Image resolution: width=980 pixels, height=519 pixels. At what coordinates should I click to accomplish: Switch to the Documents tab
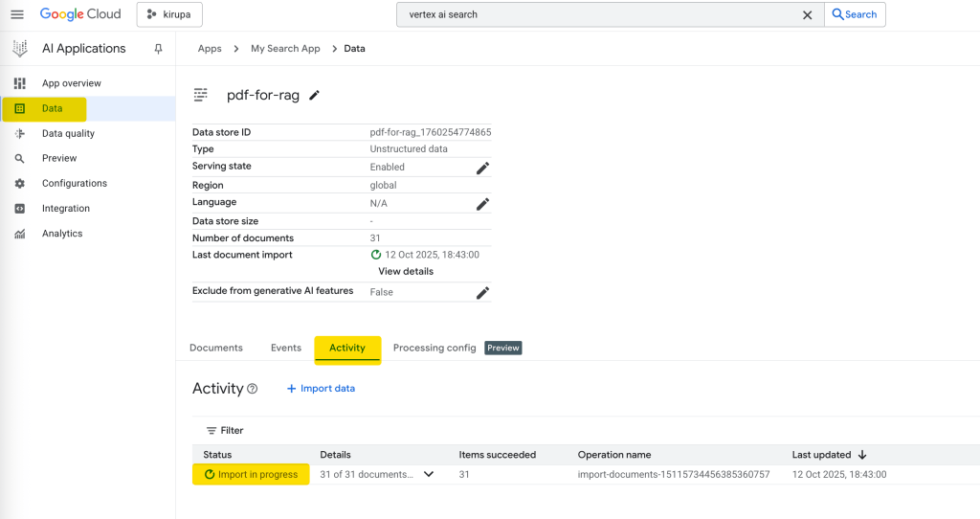[216, 348]
